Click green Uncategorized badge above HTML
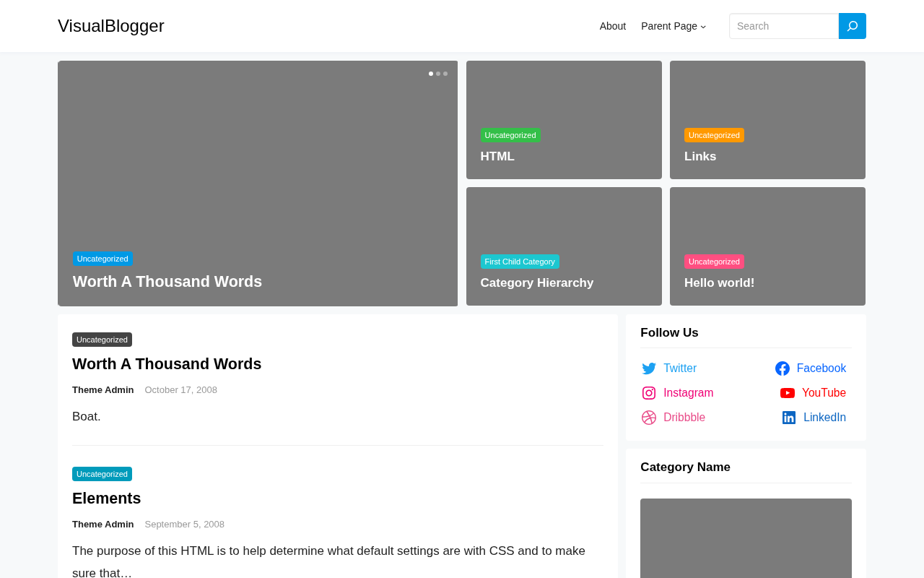This screenshot has width=924, height=578. point(510,135)
